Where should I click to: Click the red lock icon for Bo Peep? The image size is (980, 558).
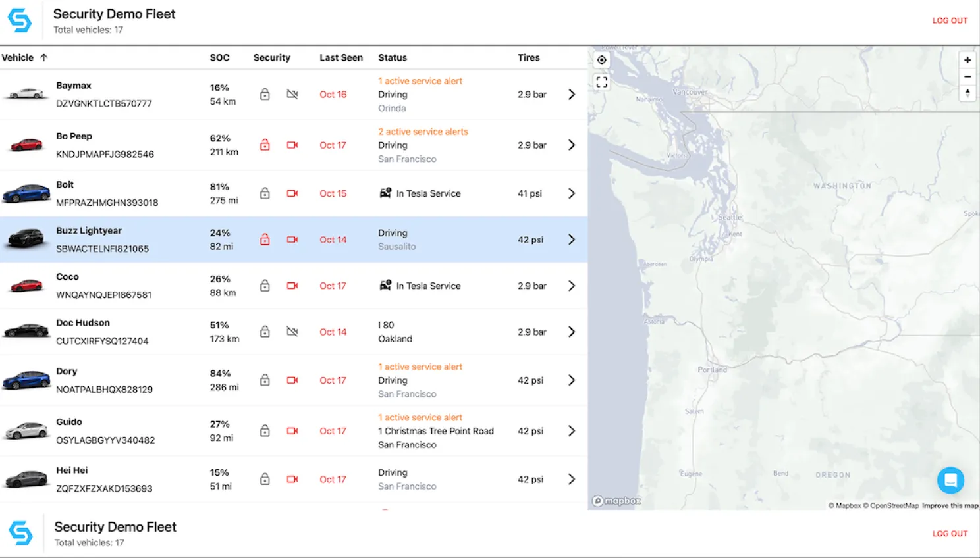[265, 145]
